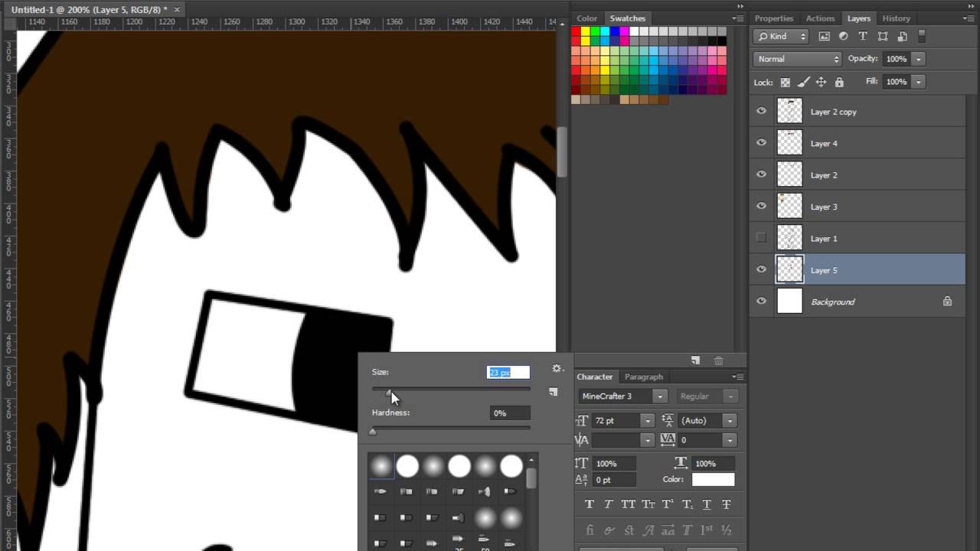Enable standard ligatures fi icon
This screenshot has width=980, height=551.
click(x=590, y=530)
